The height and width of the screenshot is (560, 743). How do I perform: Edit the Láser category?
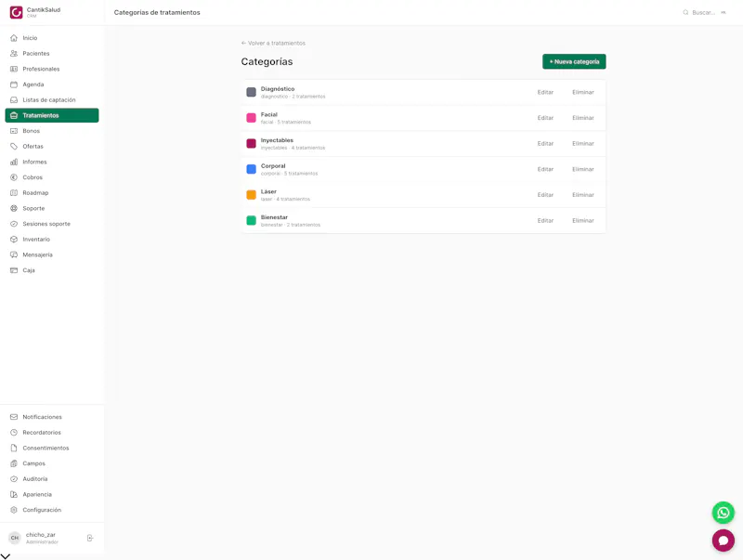(545, 195)
